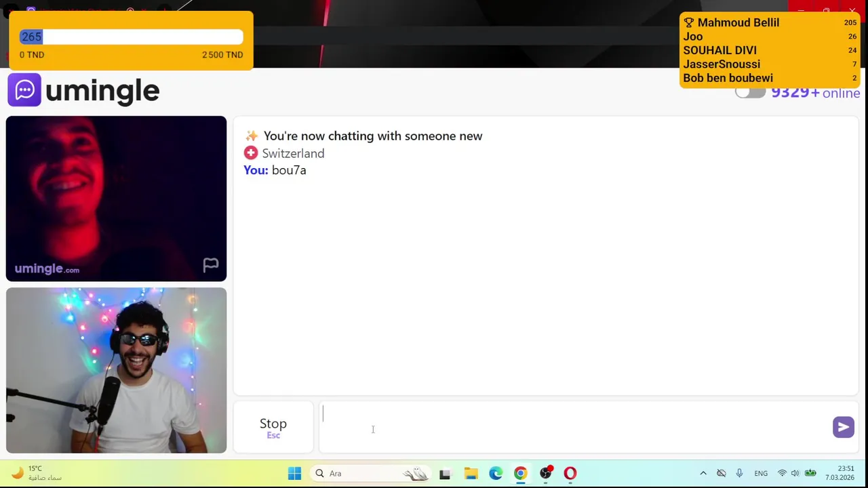Click the 9329+ online counter
Viewport: 868px width, 488px height.
point(815,93)
